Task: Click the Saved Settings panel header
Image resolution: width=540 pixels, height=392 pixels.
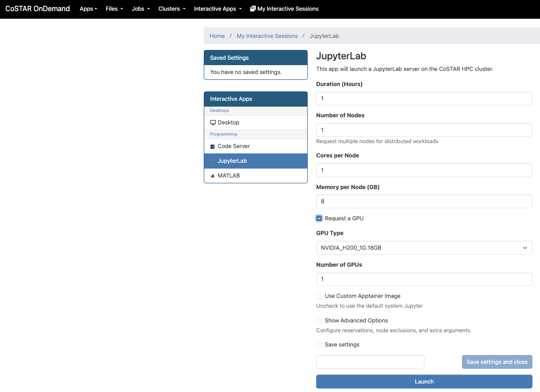Action: point(256,58)
